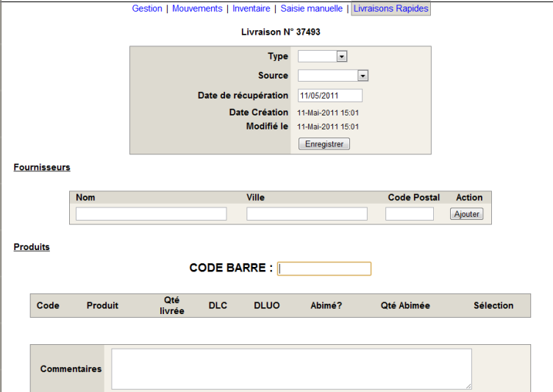Screen dimensions: 553x392
Task: Click the Sélection column header
Action: click(493, 305)
